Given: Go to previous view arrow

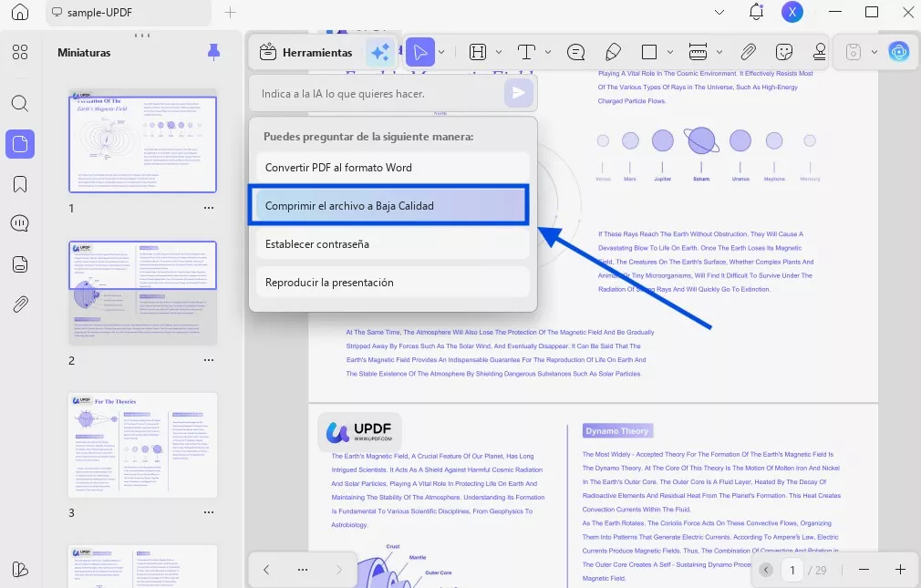Looking at the screenshot, I should click(x=266, y=569).
